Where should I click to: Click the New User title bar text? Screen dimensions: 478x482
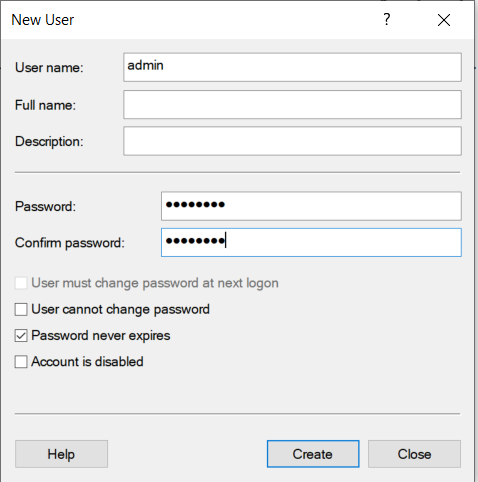click(x=43, y=20)
